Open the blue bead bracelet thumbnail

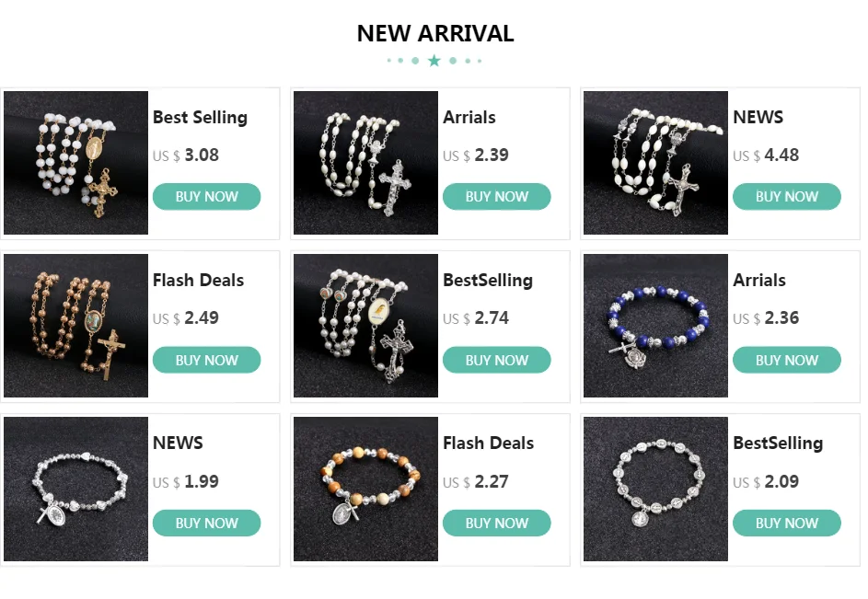coord(655,326)
